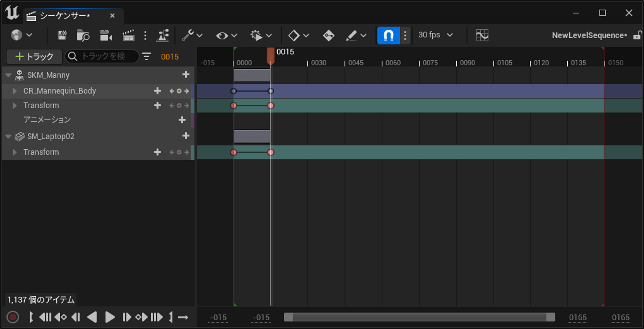Step forward one frame
644x329 pixels.
click(127, 317)
